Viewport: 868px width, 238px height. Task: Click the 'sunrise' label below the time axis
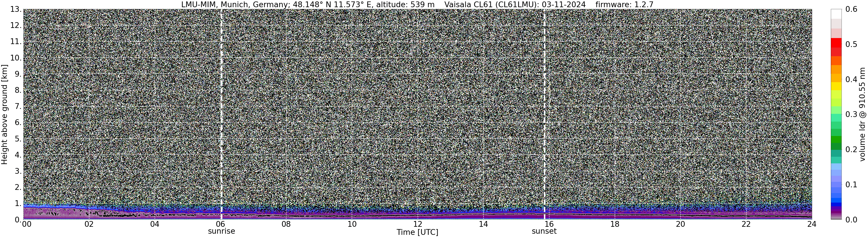221,231
